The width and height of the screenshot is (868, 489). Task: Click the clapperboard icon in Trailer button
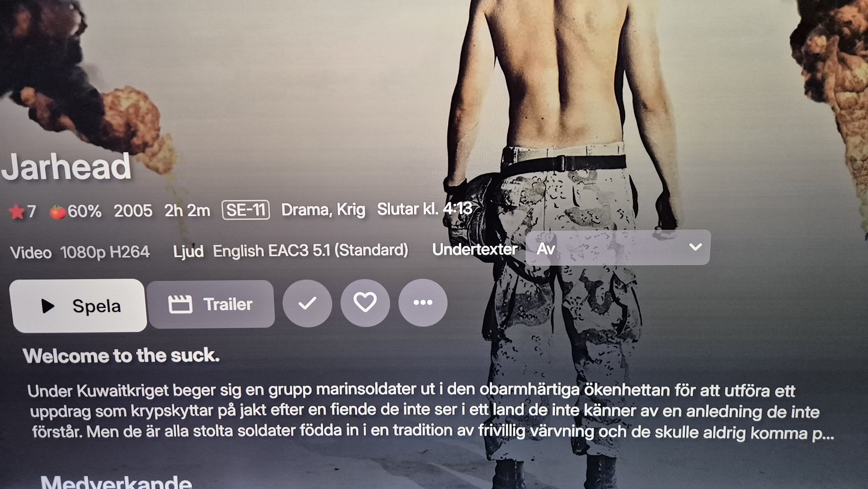[180, 304]
